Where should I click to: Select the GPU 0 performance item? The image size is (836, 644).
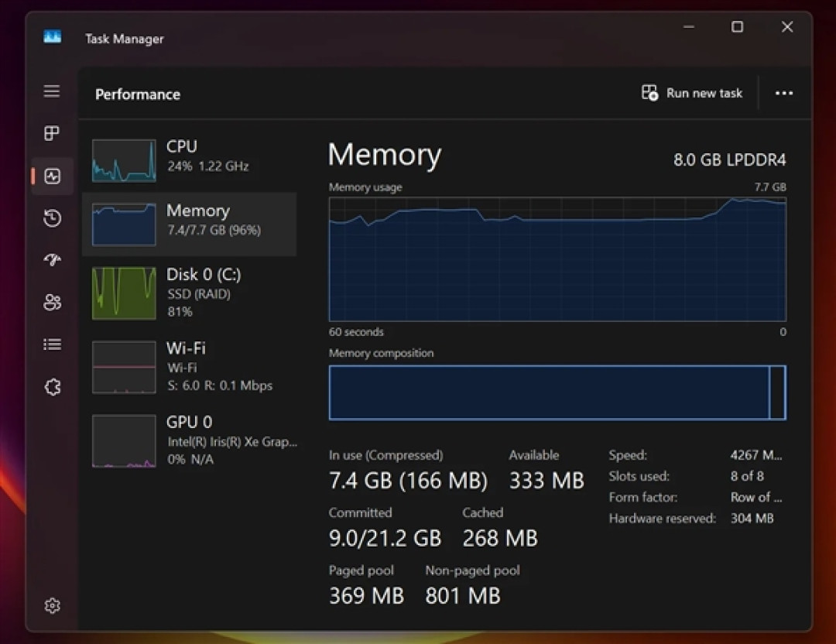190,440
